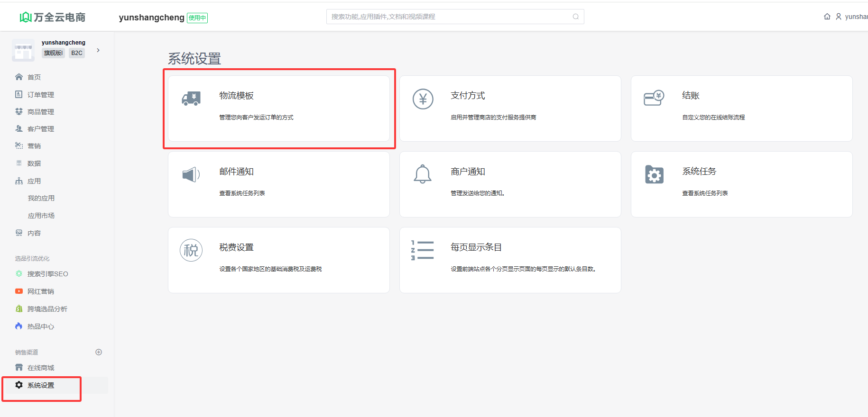Click the tax settings 税 icon
The image size is (868, 417).
[191, 250]
